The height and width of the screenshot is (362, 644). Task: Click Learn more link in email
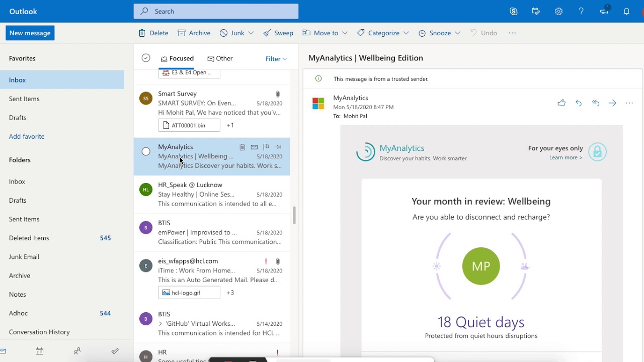566,157
